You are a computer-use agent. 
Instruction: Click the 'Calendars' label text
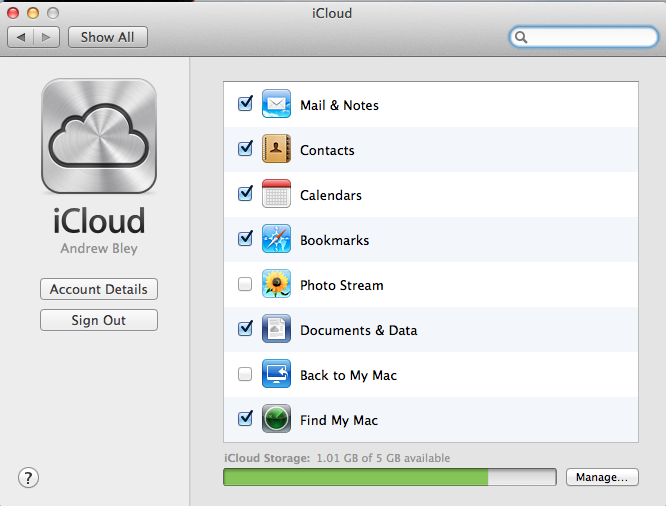tap(331, 195)
